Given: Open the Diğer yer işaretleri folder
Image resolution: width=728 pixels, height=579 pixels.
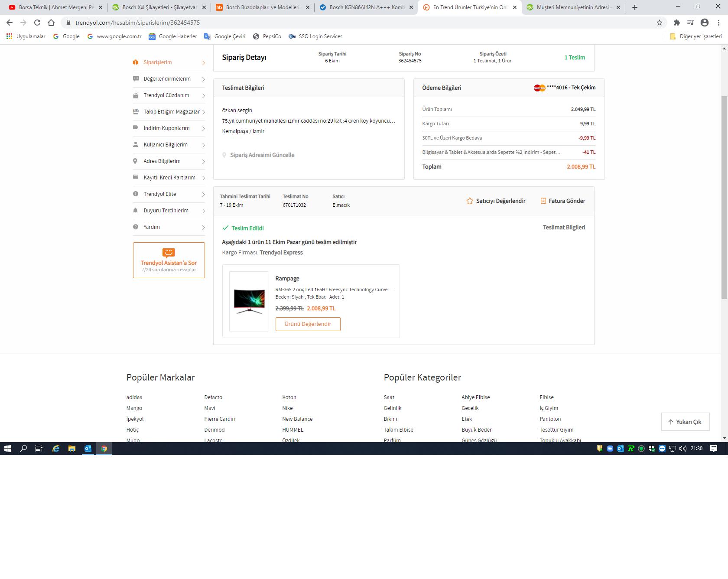Looking at the screenshot, I should pyautogui.click(x=696, y=36).
